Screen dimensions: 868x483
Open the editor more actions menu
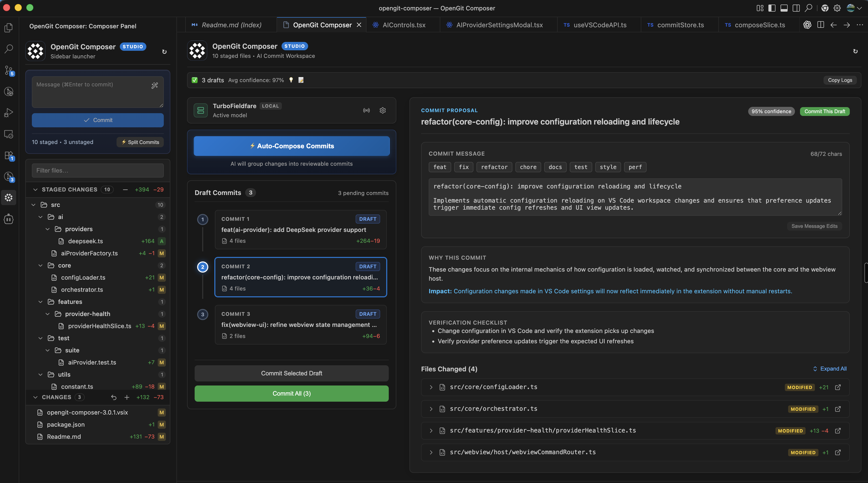860,25
